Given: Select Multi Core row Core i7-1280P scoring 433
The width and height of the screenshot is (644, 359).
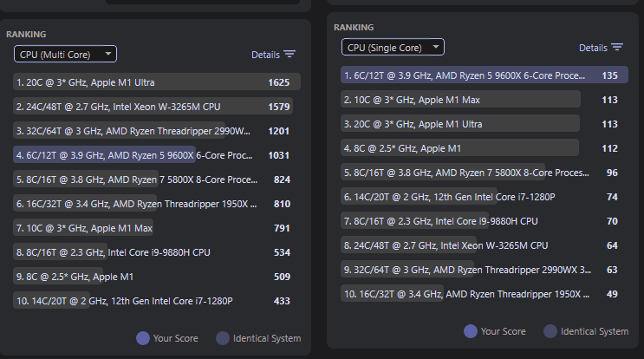Looking at the screenshot, I should point(157,300).
